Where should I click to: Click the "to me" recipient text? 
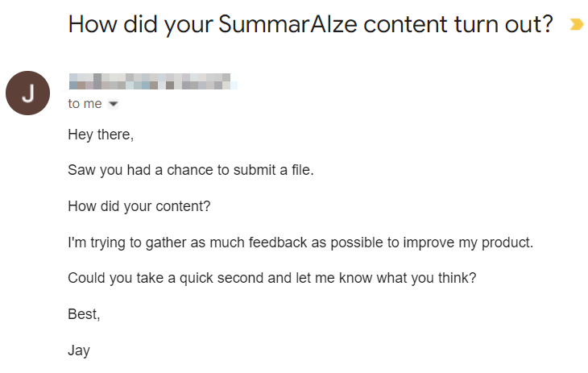pyautogui.click(x=85, y=104)
